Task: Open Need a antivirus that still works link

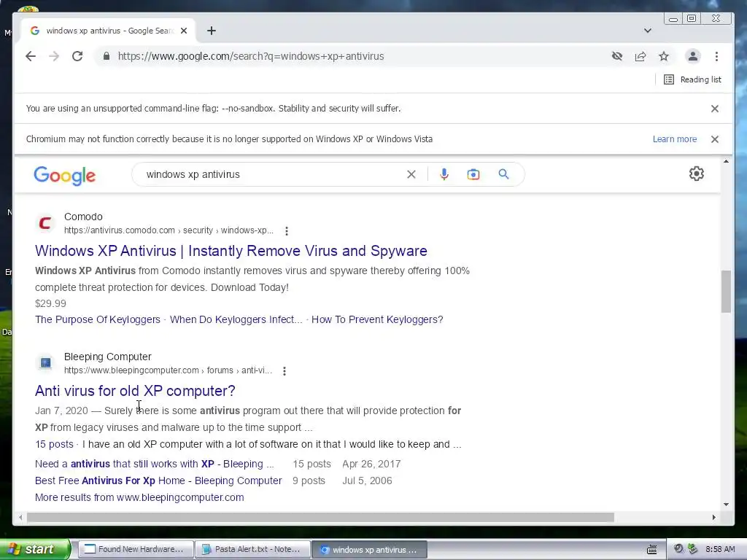Action: 155,464
